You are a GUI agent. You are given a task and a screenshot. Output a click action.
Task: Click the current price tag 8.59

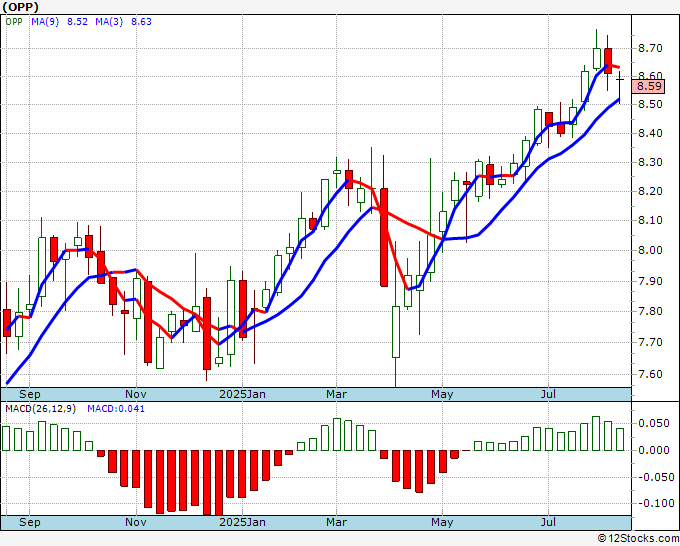point(649,86)
